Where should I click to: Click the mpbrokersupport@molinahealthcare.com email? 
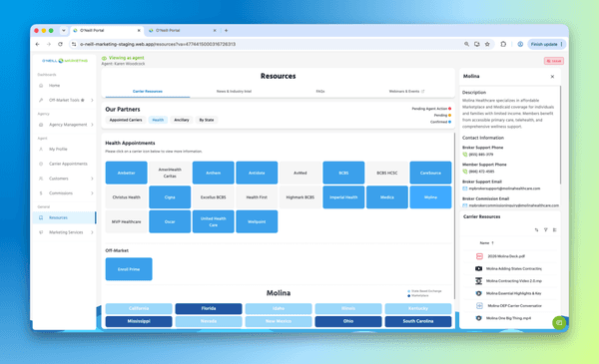[x=504, y=188]
